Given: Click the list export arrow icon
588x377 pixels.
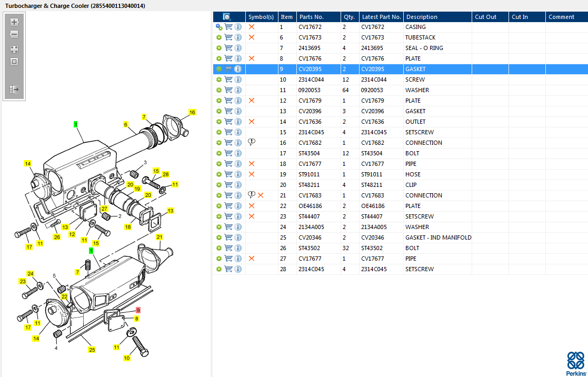Looking at the screenshot, I should [x=14, y=90].
